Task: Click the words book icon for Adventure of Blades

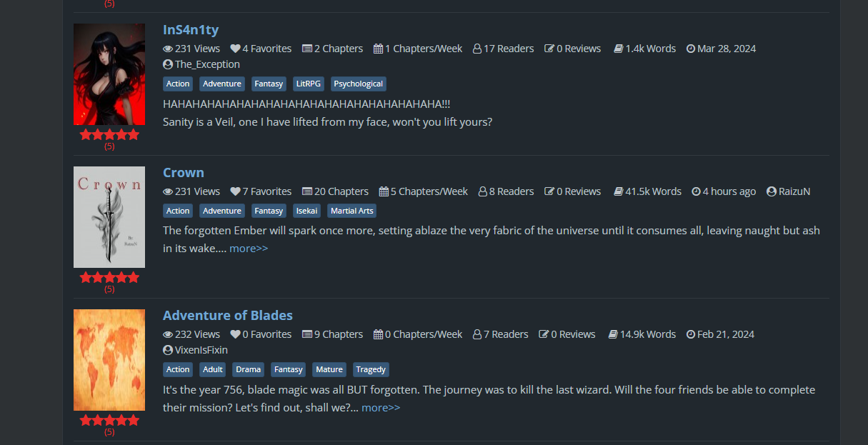Action: point(613,334)
